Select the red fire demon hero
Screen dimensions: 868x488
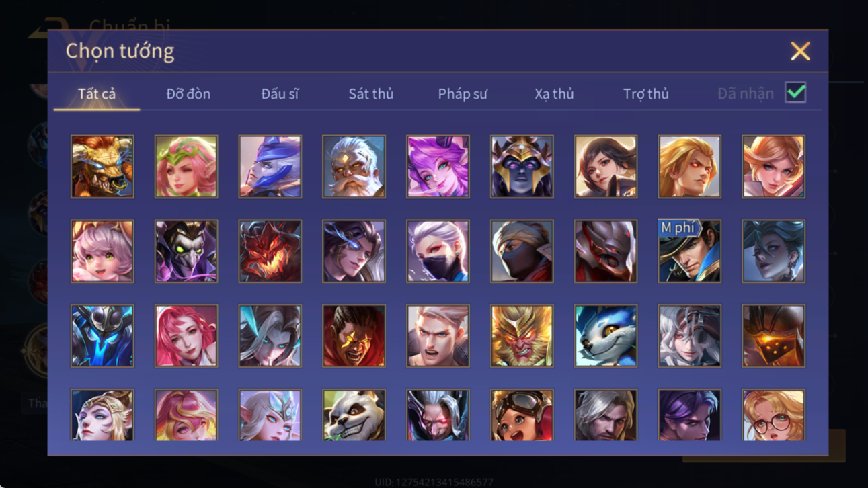pyautogui.click(x=270, y=251)
